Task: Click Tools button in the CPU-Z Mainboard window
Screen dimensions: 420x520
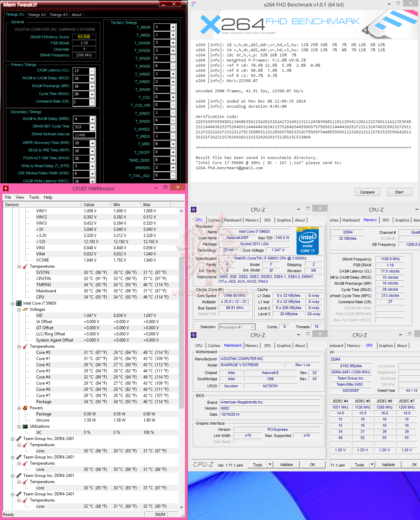Action: (258, 465)
